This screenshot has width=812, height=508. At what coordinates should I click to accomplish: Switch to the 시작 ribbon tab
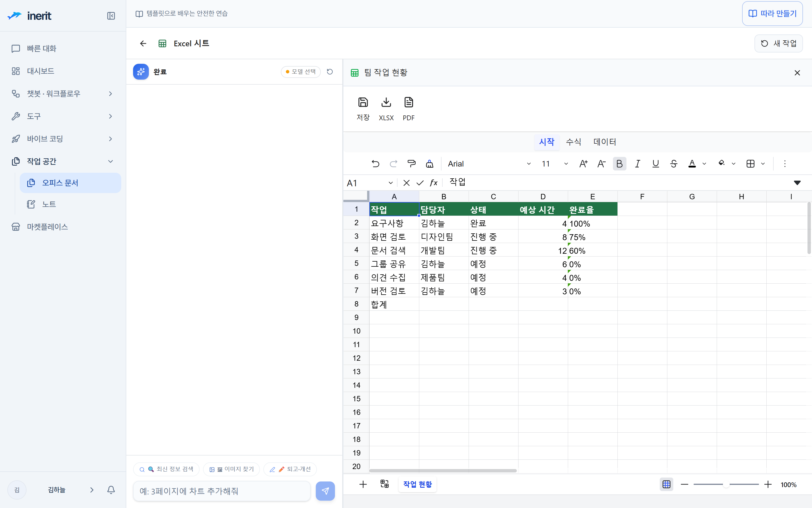(x=547, y=142)
